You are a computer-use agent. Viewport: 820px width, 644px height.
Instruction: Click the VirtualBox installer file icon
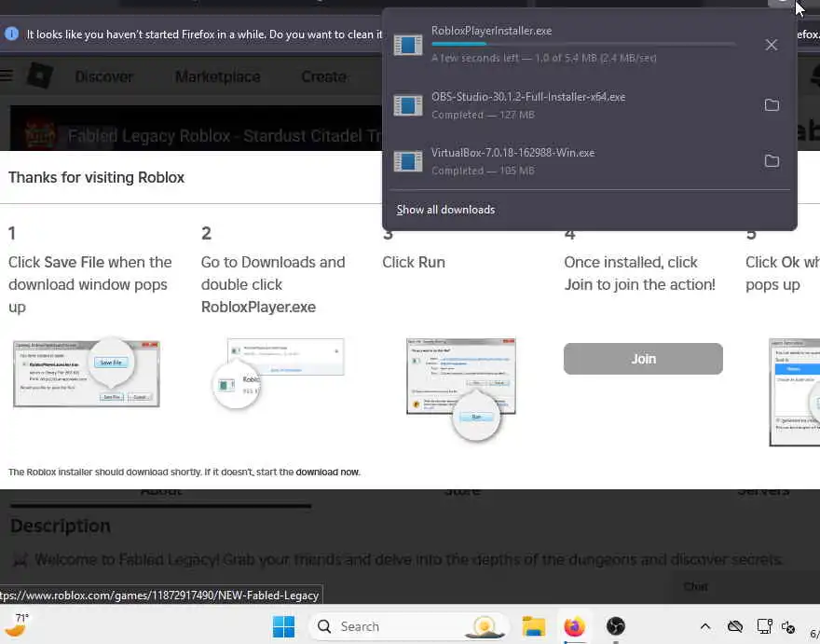[408, 161]
